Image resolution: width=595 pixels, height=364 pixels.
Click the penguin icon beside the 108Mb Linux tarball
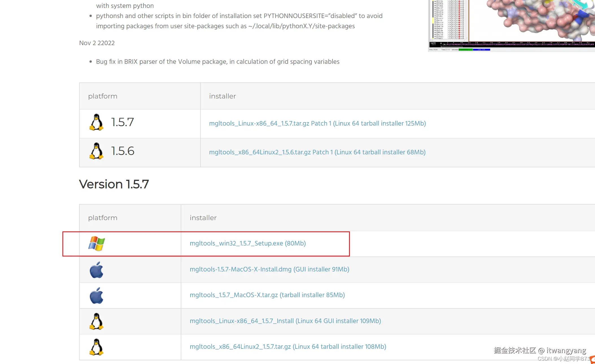point(96,347)
